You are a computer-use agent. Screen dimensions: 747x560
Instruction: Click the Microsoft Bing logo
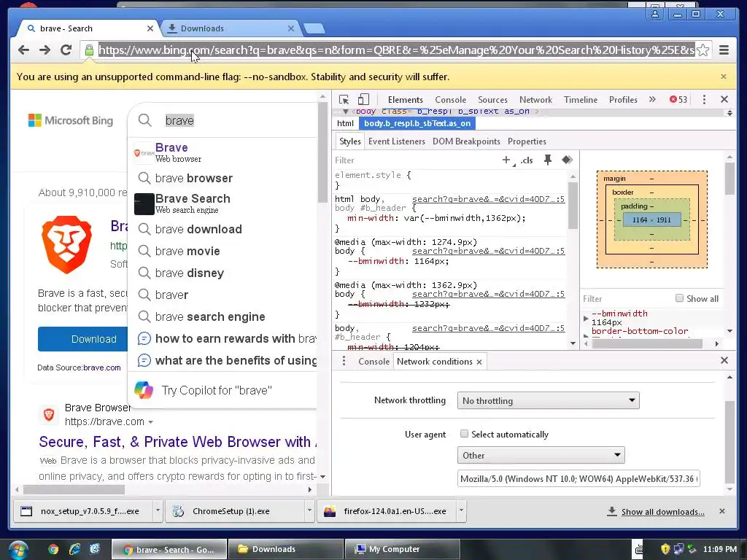tap(71, 120)
